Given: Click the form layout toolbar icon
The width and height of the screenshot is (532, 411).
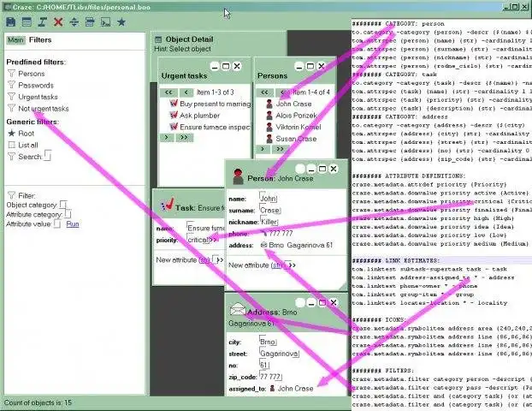Looking at the screenshot, I should (x=27, y=22).
